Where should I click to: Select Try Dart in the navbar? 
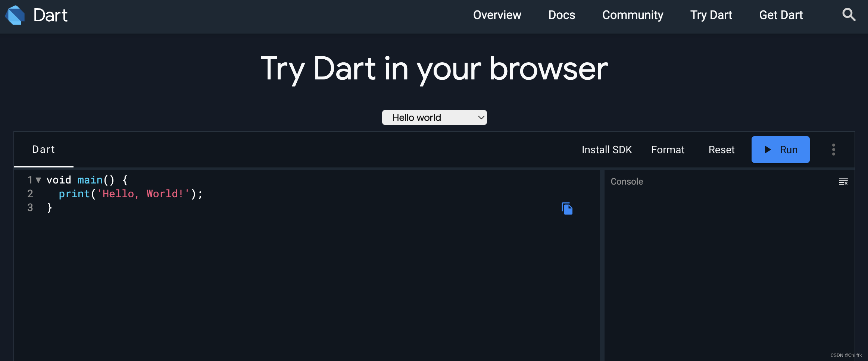(x=711, y=15)
